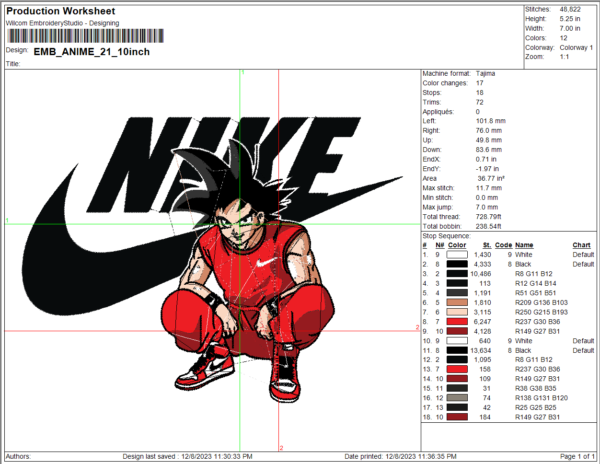Screen dimensions: 600x464
Task: Click the barcode under Wilcom EmbroideryStudio
Action: 85,36
